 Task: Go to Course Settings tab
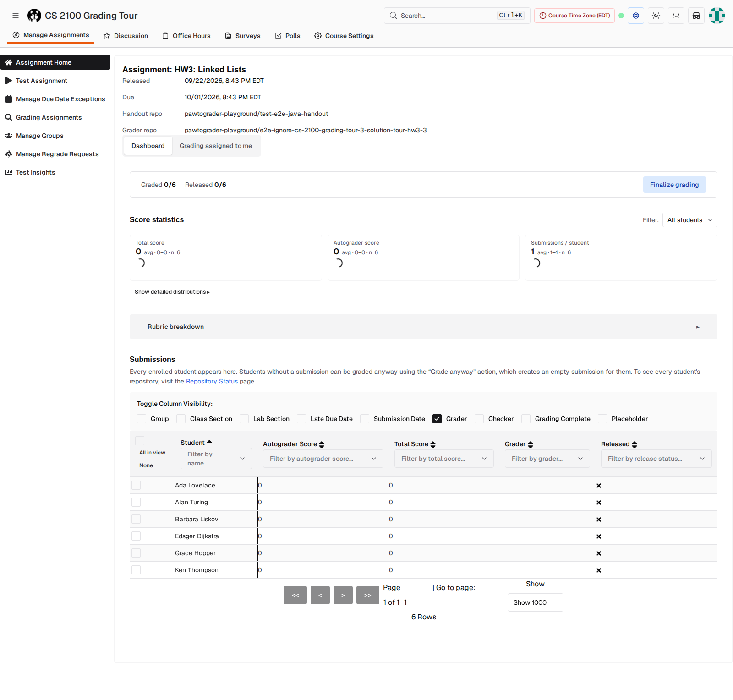click(344, 36)
